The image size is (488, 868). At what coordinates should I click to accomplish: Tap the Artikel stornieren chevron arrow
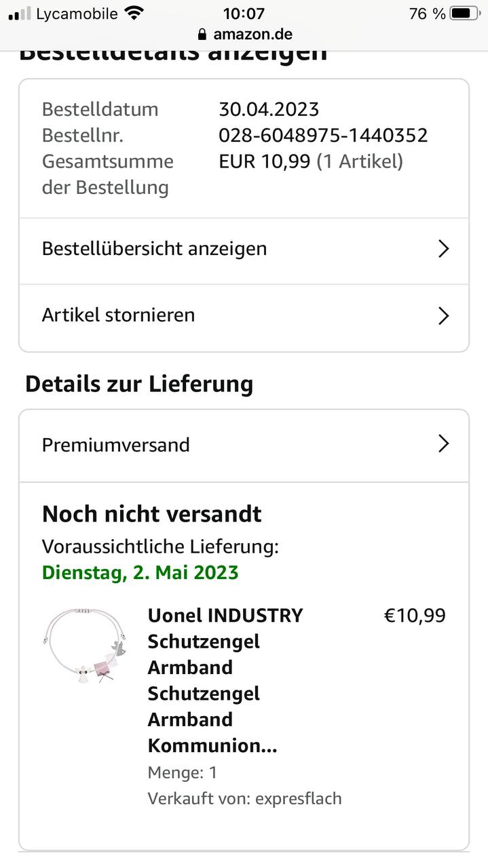pyautogui.click(x=443, y=315)
